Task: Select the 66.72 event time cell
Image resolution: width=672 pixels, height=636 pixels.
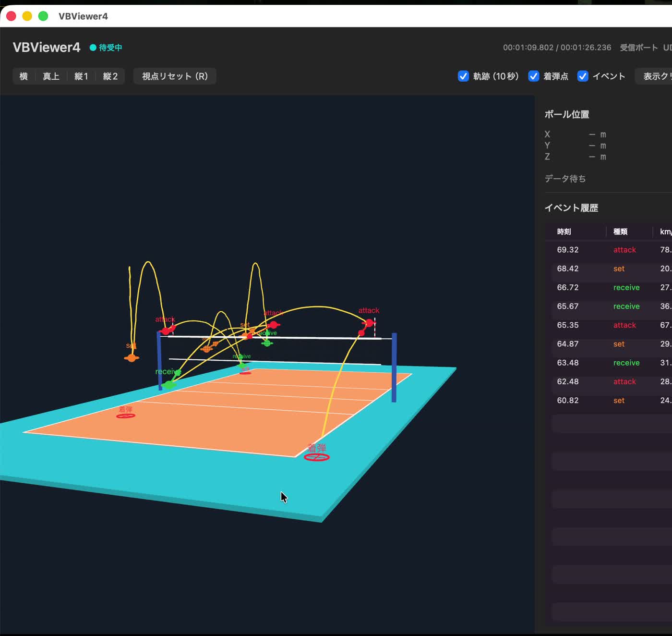Action: click(568, 287)
